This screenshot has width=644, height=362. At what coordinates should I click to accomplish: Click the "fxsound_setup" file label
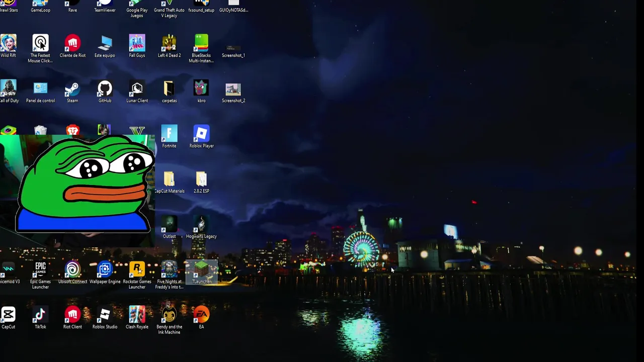pyautogui.click(x=201, y=10)
